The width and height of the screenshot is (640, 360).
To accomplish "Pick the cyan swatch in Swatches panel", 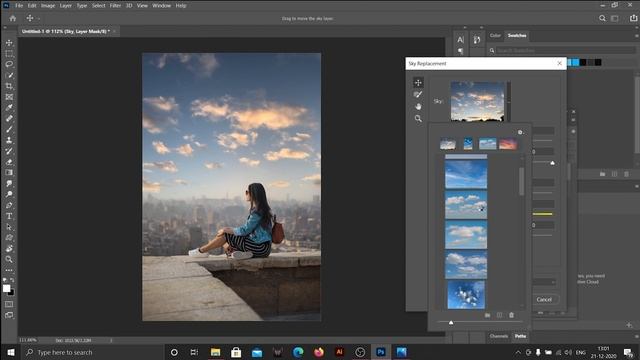I will 576,62.
